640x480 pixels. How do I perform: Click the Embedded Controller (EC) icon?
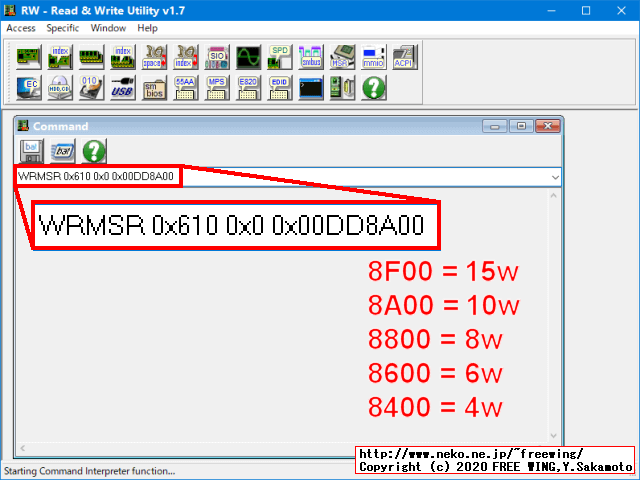coord(29,88)
